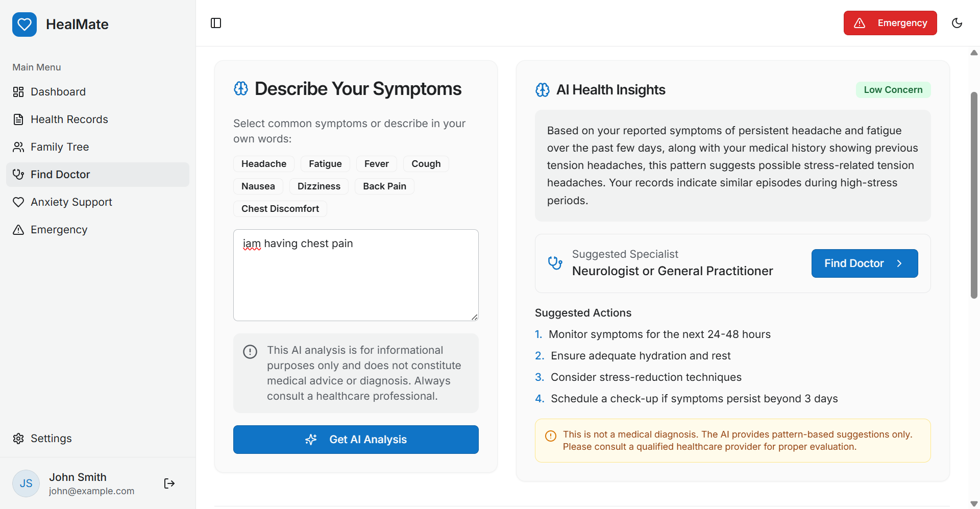Click the sidebar Emergency warning triangle icon

coord(18,230)
